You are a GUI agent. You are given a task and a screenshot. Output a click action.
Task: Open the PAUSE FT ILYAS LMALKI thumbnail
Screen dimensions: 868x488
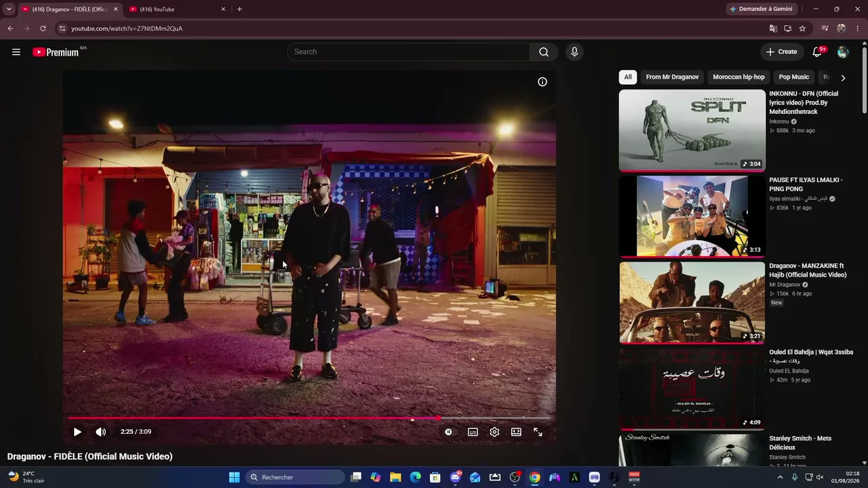point(692,217)
